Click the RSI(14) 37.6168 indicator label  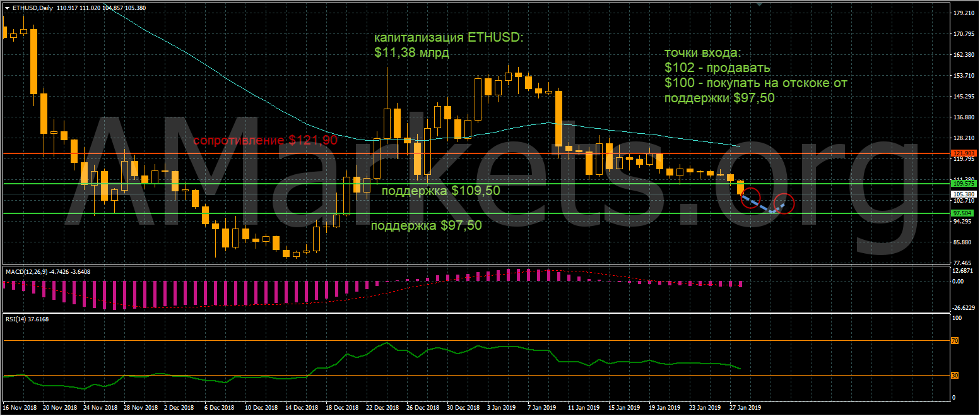(27, 319)
